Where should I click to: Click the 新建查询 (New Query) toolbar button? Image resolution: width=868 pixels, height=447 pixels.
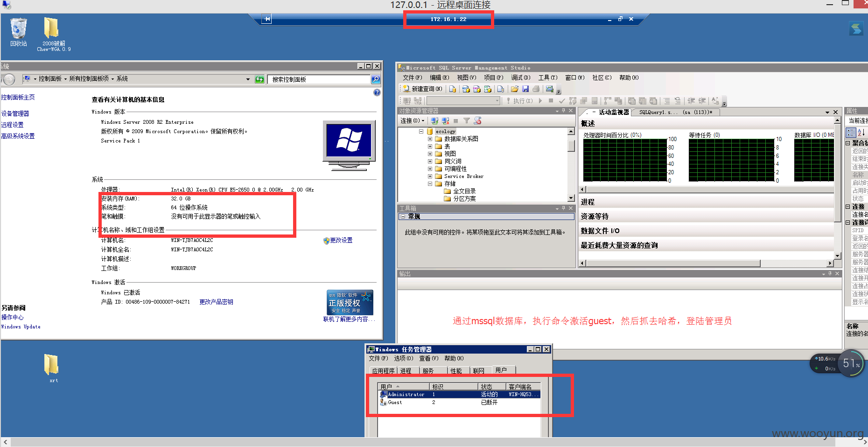[422, 89]
